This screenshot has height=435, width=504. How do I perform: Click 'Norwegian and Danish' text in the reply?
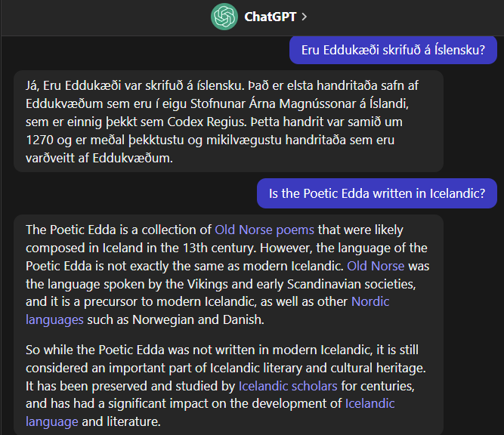(x=197, y=319)
